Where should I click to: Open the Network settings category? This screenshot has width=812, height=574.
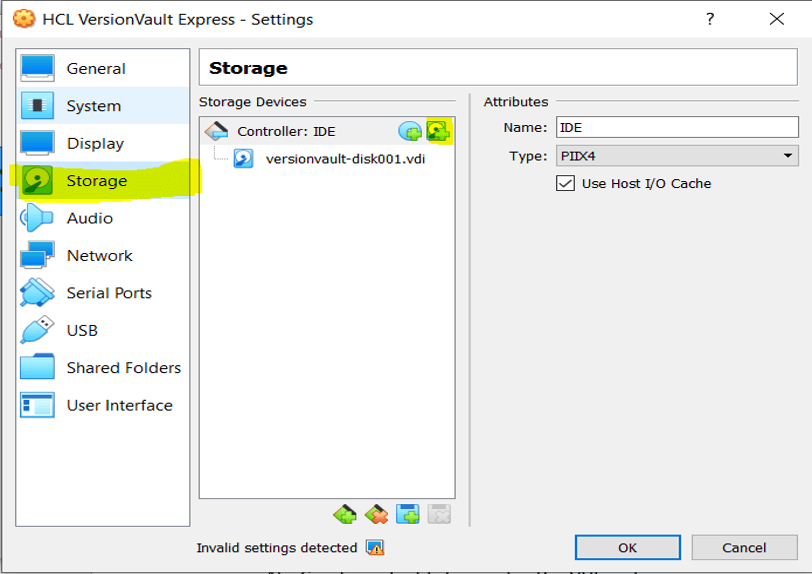(x=103, y=255)
